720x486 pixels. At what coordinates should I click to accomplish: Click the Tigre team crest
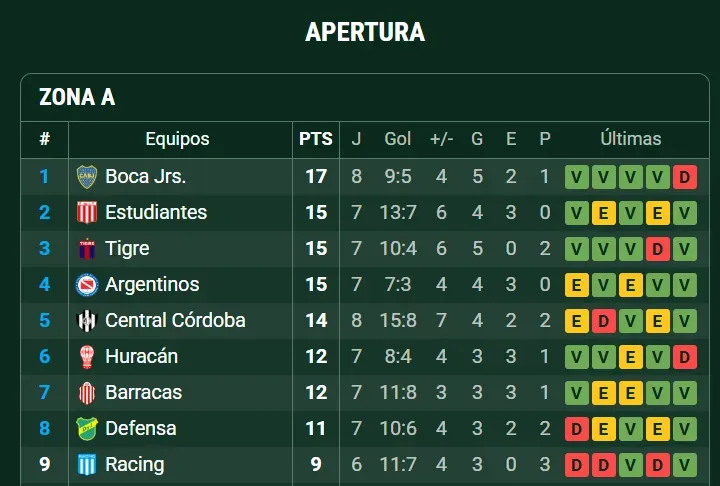(87, 249)
